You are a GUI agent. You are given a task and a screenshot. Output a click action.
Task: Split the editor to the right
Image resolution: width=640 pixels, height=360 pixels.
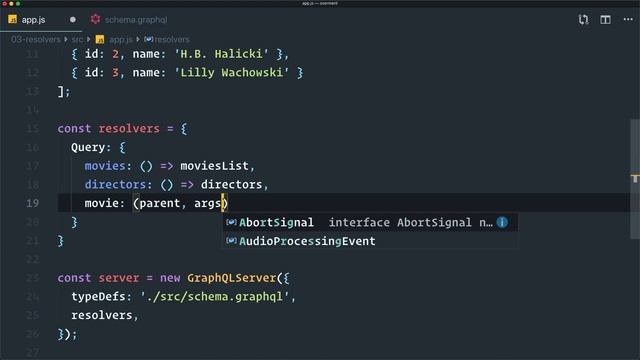click(605, 20)
